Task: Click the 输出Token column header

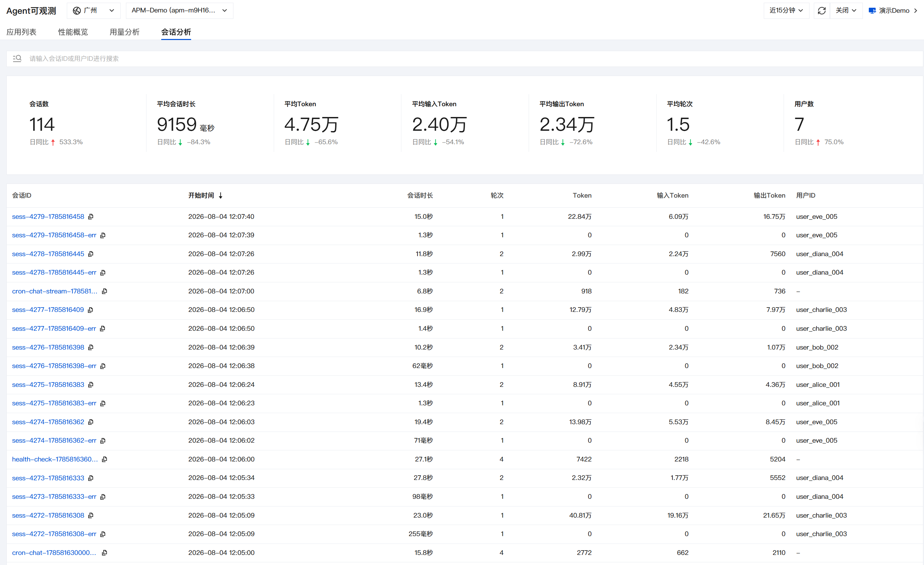Action: (769, 196)
